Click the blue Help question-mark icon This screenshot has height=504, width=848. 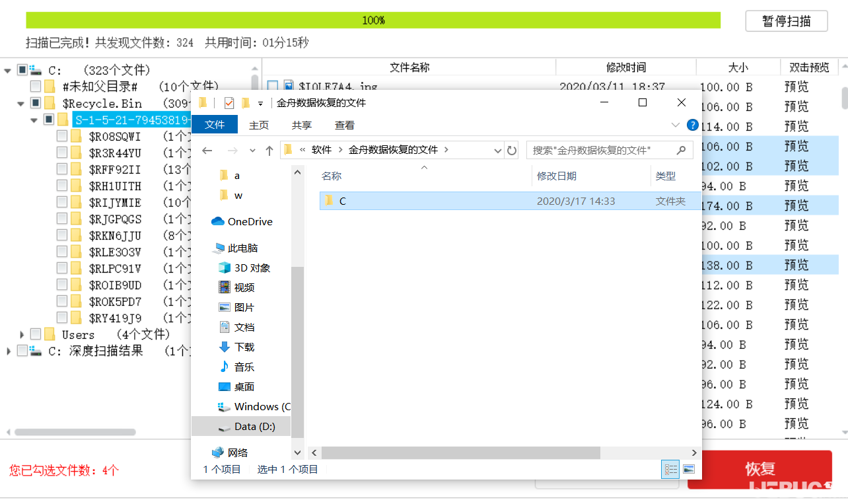coord(692,125)
